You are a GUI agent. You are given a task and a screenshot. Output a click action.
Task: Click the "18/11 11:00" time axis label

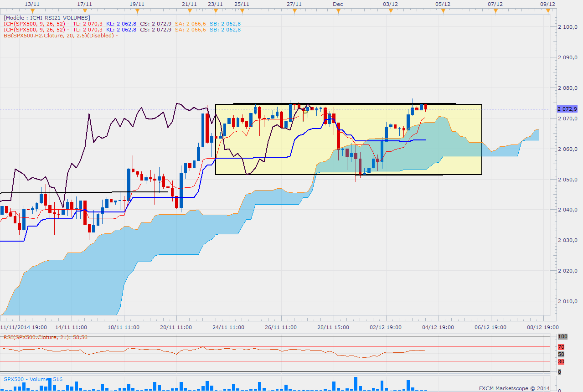tap(124, 327)
